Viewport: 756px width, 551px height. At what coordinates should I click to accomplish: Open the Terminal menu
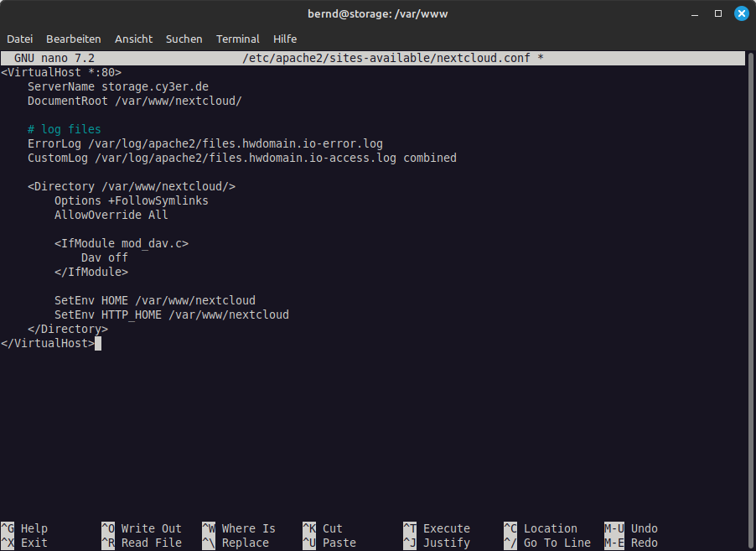coord(238,39)
